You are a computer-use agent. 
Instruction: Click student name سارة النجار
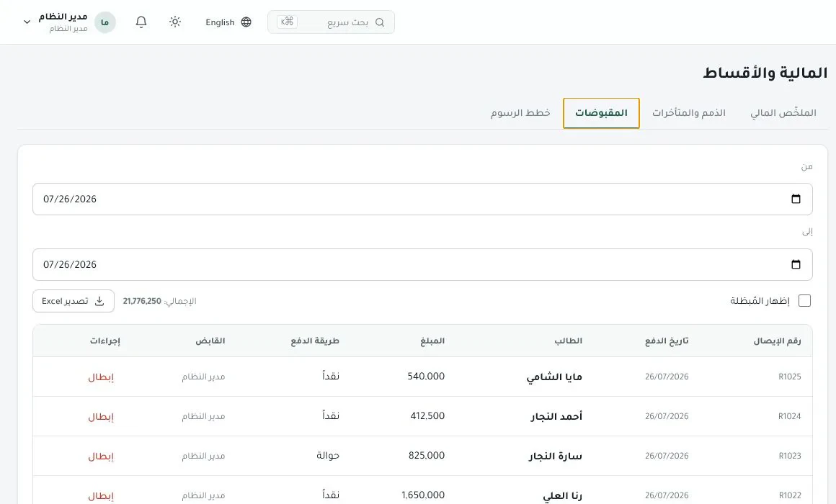(x=556, y=456)
